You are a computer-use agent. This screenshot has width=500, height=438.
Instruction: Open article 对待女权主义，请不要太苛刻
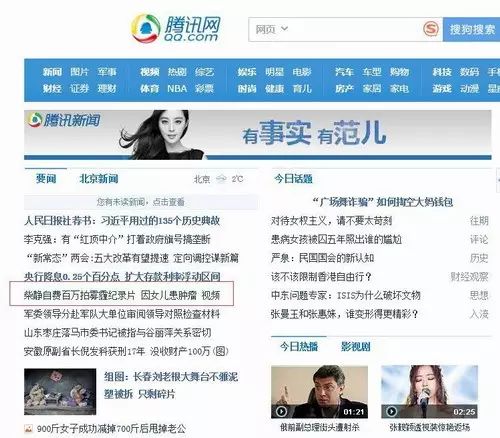click(331, 221)
